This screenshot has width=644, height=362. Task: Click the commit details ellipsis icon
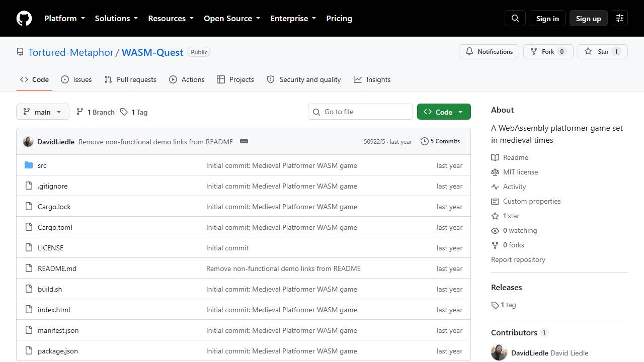(244, 141)
